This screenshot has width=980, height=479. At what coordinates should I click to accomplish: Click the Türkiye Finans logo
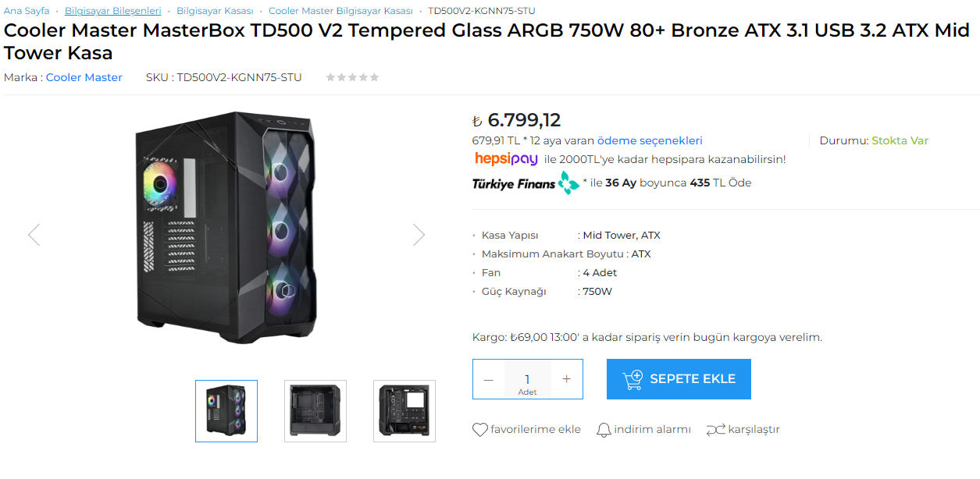(x=526, y=183)
